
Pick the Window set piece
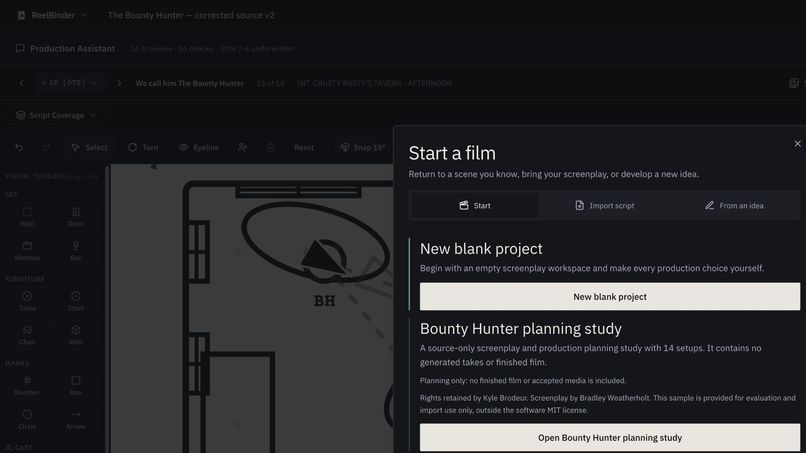27,251
